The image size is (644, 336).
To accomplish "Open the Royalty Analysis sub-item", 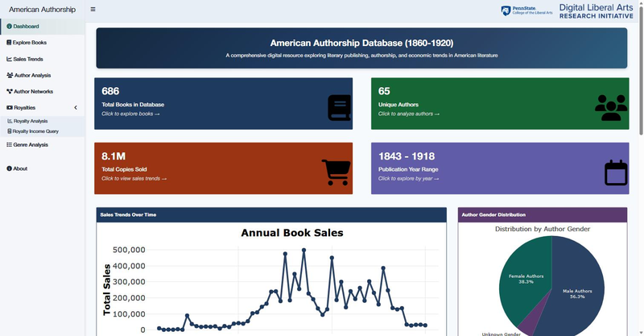I will pyautogui.click(x=43, y=121).
